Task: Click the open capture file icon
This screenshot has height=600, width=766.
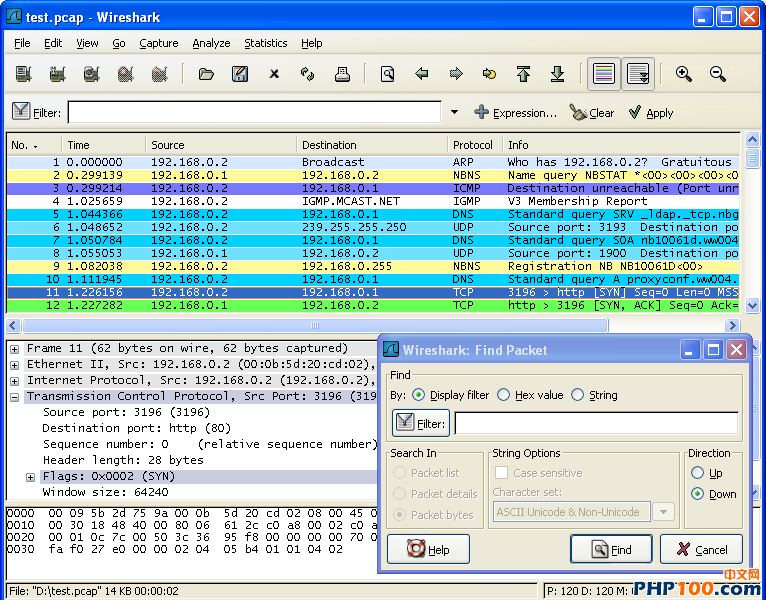Action: click(206, 74)
